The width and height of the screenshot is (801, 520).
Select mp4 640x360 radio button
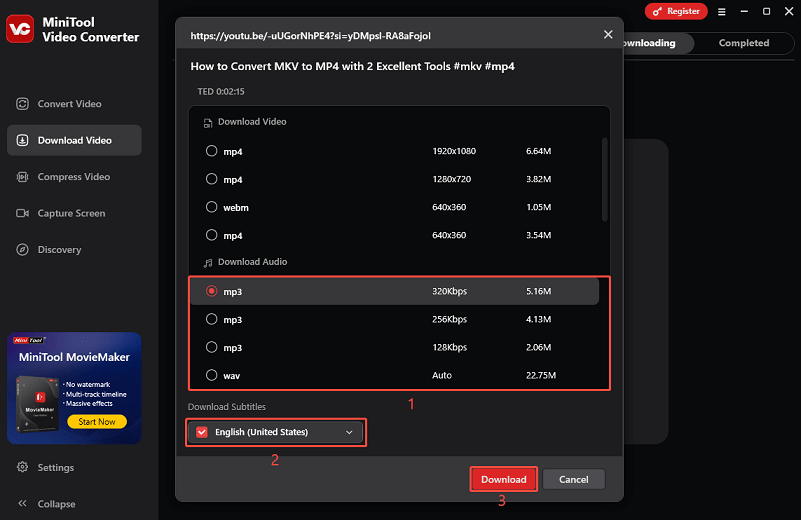pos(211,235)
